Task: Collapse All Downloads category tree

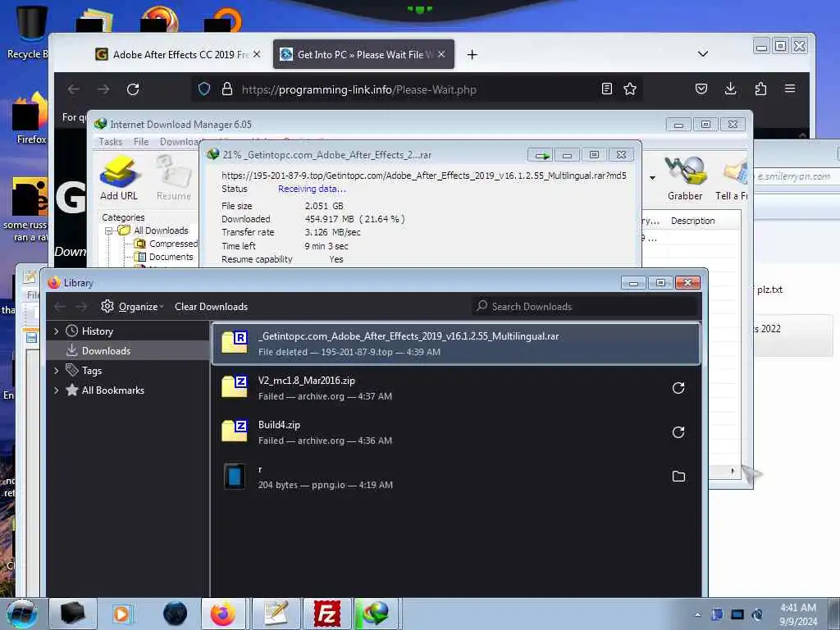Action: click(109, 231)
